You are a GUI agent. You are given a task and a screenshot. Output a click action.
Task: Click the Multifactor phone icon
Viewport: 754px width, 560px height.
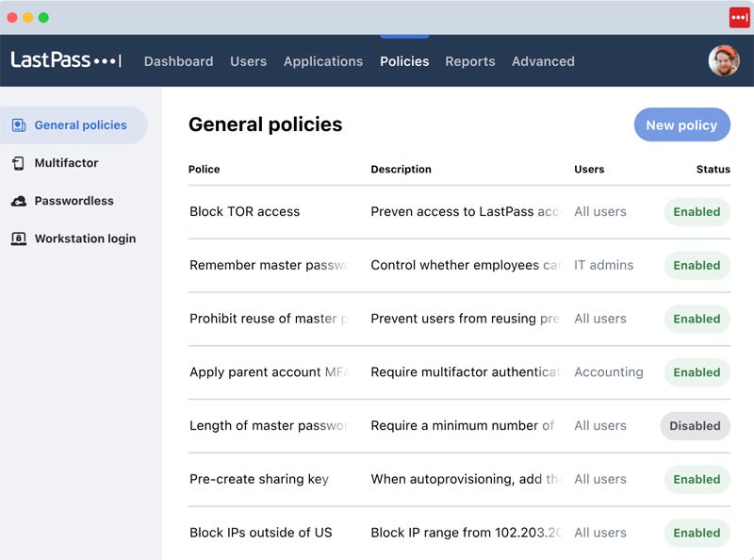coord(19,163)
